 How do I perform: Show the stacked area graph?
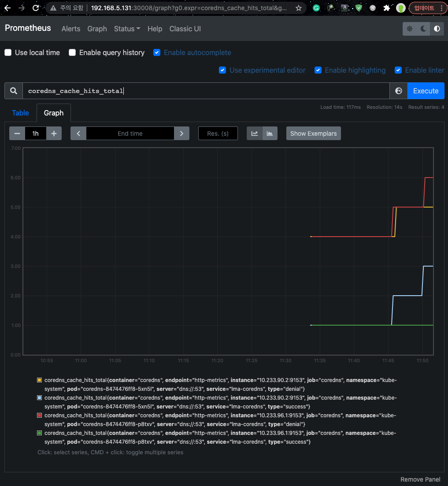(270, 133)
